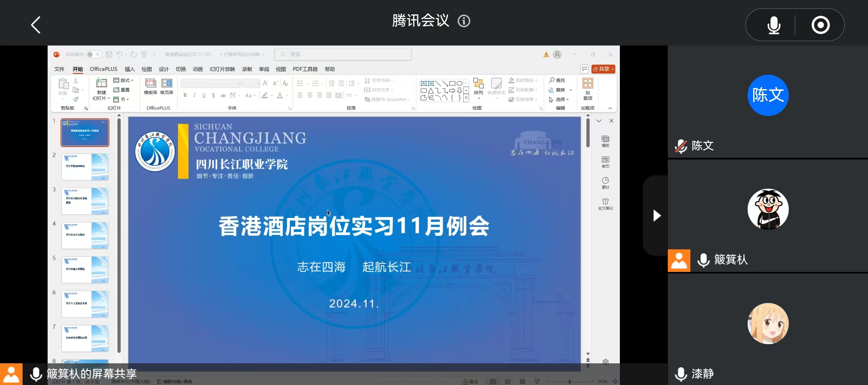Toggle text Shadow formatting
Viewport: 868px width, 385px height.
point(213,96)
